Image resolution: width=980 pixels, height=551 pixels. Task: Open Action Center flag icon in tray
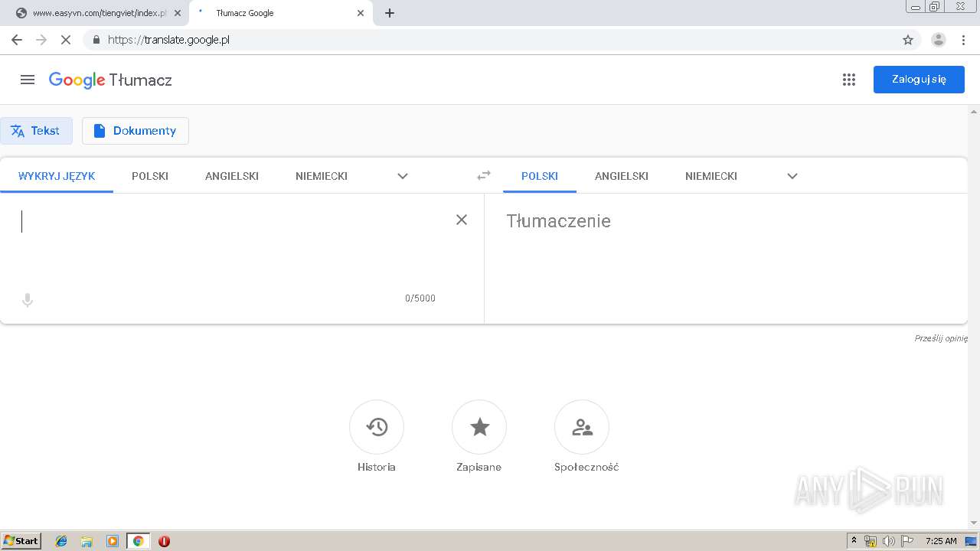pyautogui.click(x=907, y=541)
